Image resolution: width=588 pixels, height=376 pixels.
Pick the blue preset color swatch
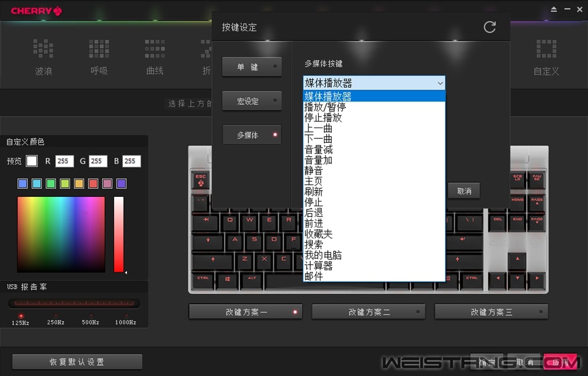click(x=23, y=183)
